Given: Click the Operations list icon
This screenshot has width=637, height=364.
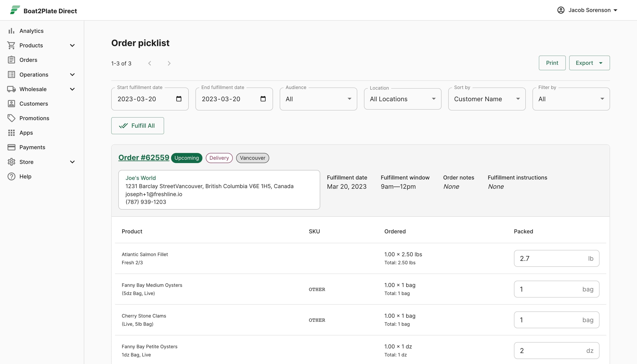Looking at the screenshot, I should tap(11, 74).
